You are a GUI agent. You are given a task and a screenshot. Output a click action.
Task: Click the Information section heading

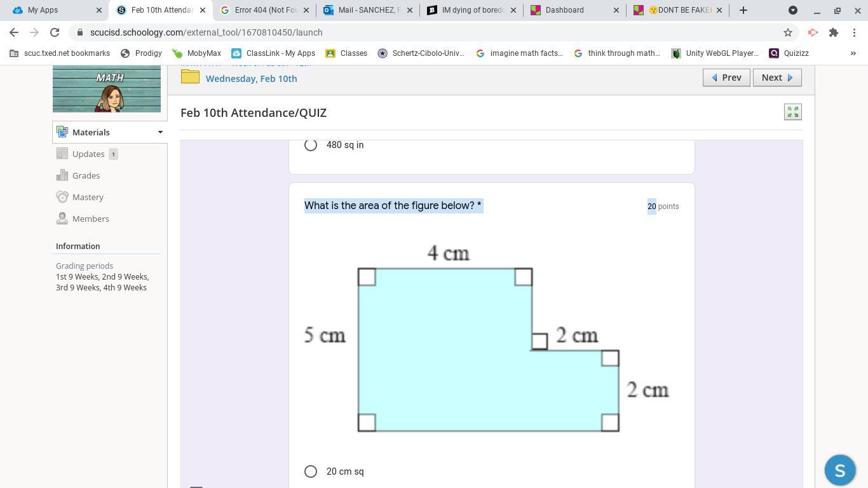coord(78,246)
